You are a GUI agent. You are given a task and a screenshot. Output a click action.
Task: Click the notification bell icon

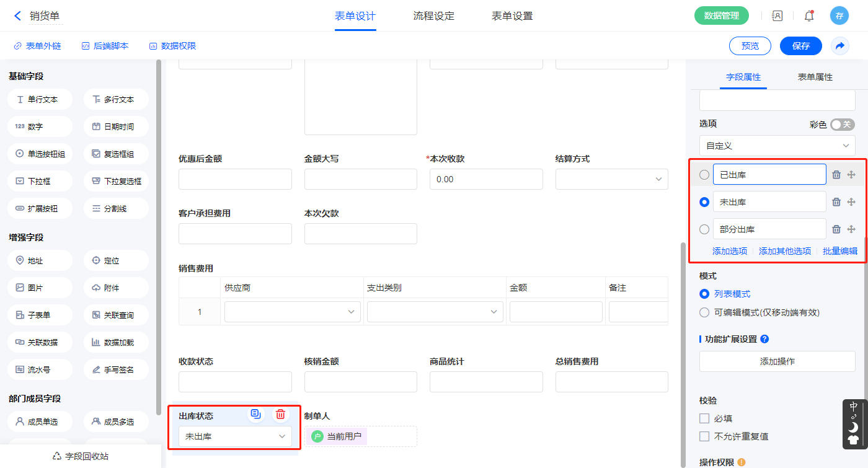coord(808,16)
